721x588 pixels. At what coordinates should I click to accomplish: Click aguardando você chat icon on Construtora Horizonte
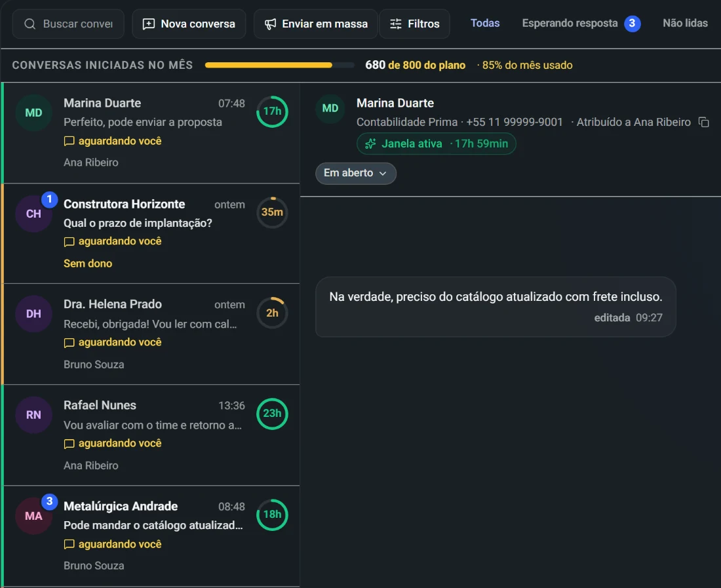(x=69, y=242)
